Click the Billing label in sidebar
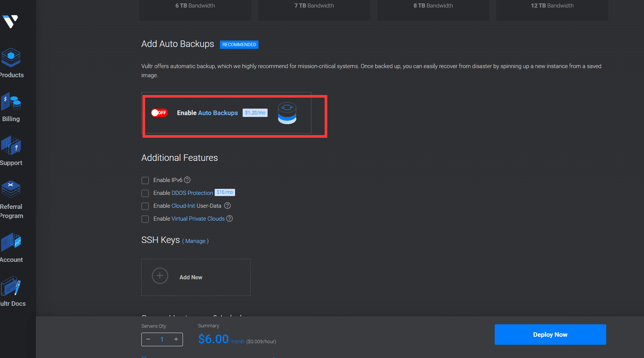Viewport: 644px width, 358px height. pos(11,119)
